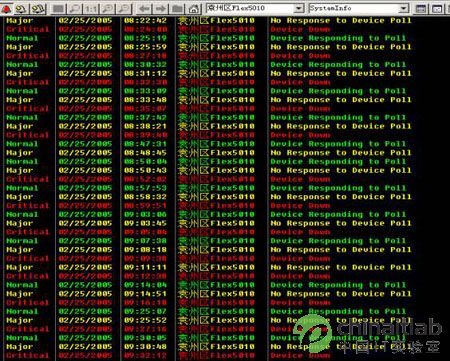Click the gray square toolbar button

pyautogui.click(x=59, y=8)
